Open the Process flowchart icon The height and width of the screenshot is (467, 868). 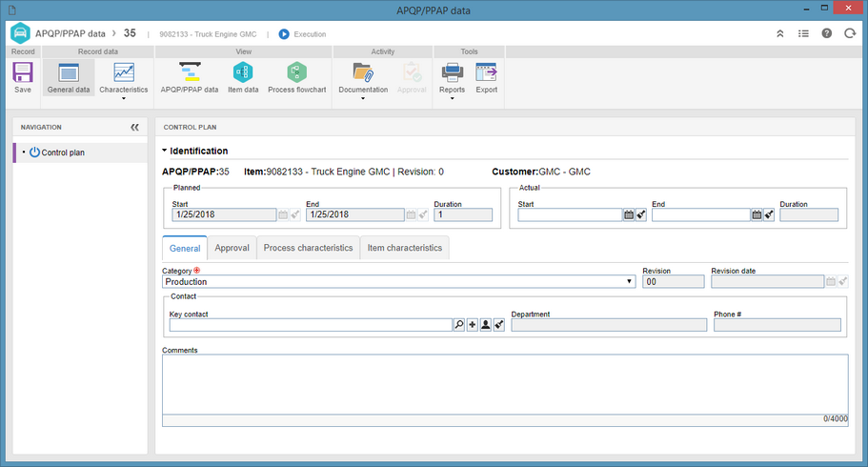pos(296,72)
